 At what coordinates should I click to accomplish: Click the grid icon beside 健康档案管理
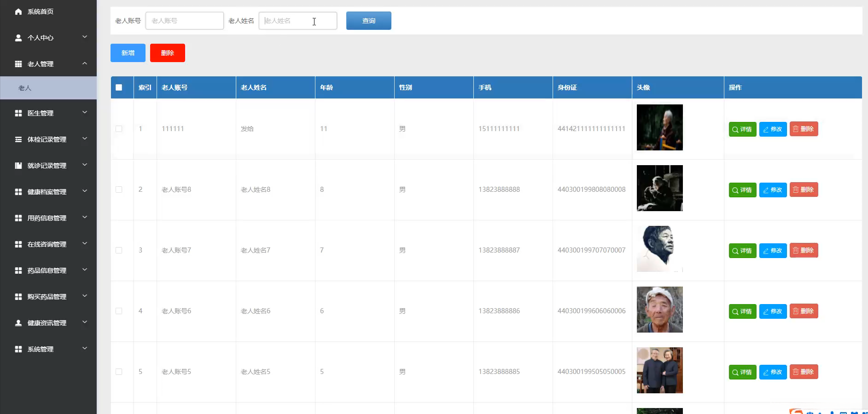[18, 192]
